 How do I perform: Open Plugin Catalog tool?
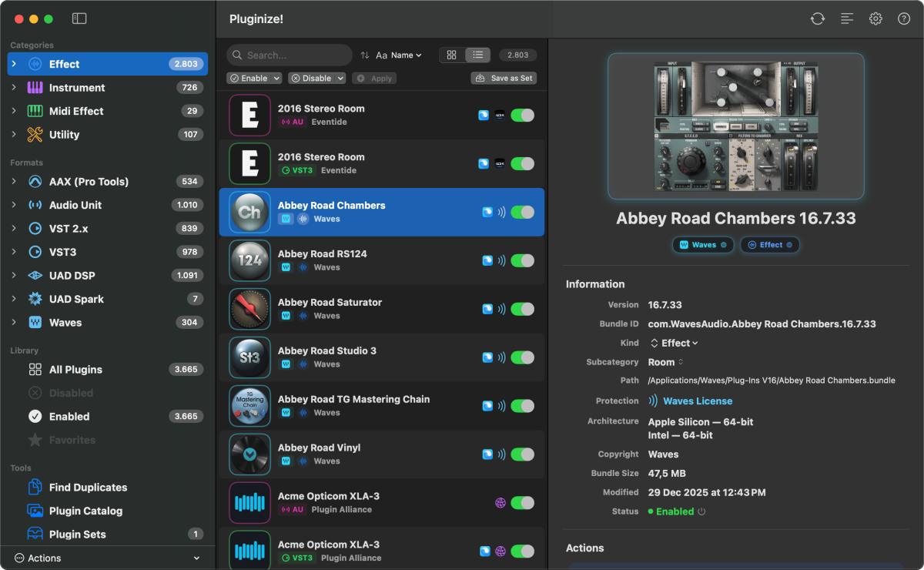pos(85,511)
